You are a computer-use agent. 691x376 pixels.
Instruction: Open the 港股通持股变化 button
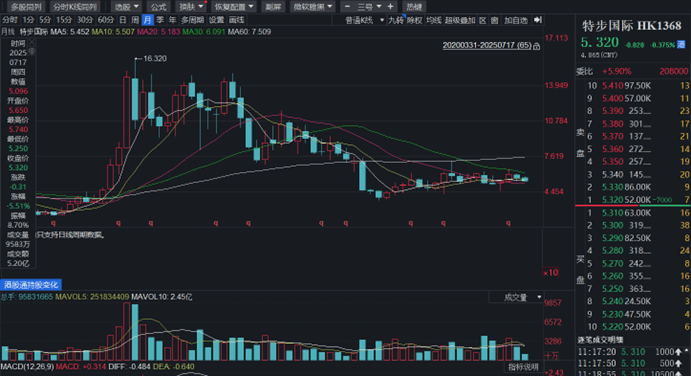click(31, 285)
